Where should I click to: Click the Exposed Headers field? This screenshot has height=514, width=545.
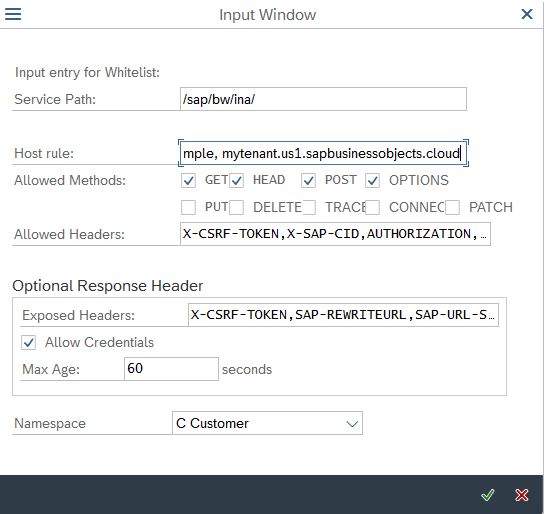pyautogui.click(x=343, y=315)
